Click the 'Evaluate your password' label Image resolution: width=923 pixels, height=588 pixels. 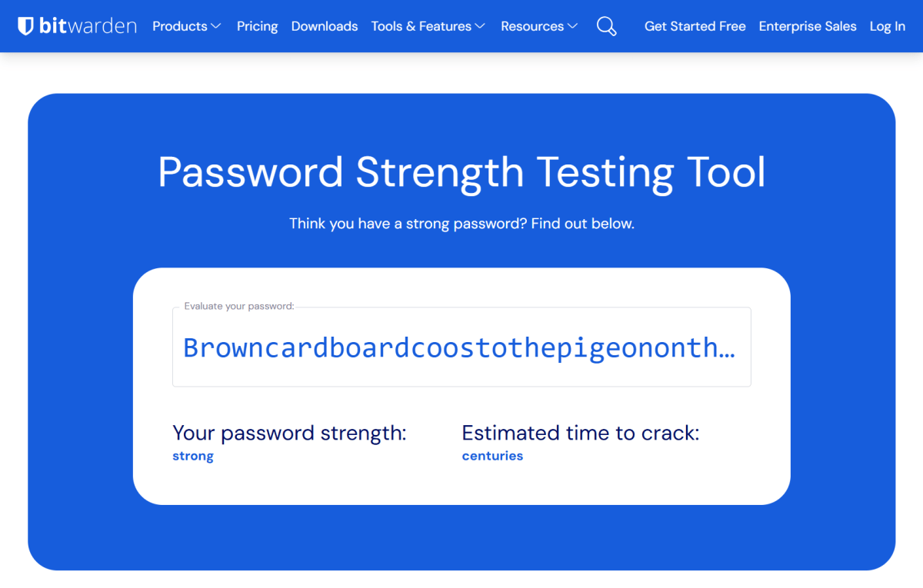pos(239,305)
